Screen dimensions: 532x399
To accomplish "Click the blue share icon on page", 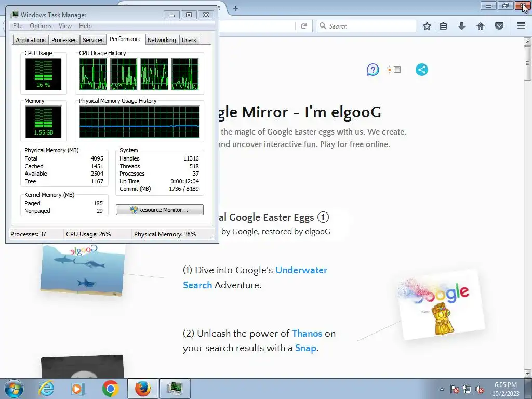I will (422, 70).
